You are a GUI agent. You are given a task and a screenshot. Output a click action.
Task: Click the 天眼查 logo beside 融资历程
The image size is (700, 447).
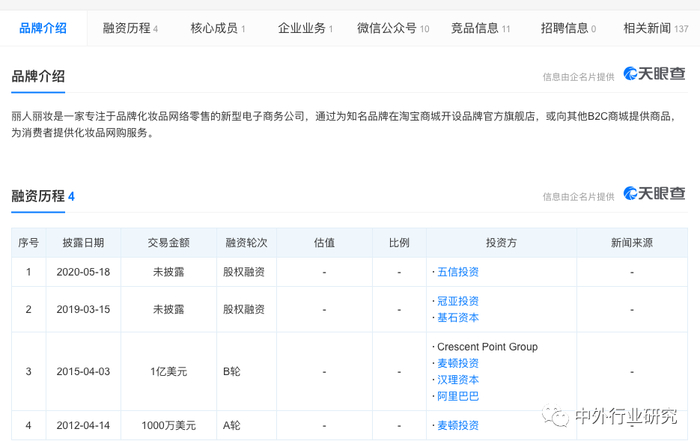click(654, 193)
